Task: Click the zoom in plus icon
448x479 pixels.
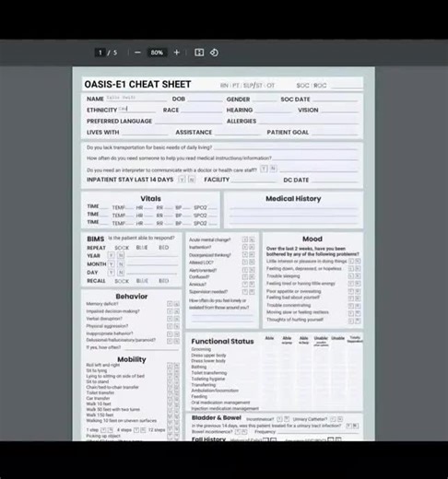Action: click(177, 53)
